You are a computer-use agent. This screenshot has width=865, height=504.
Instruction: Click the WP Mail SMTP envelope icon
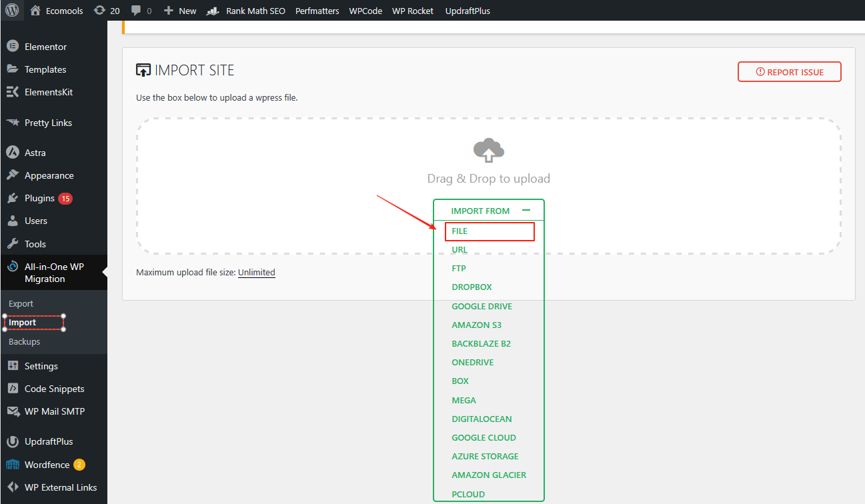12,411
